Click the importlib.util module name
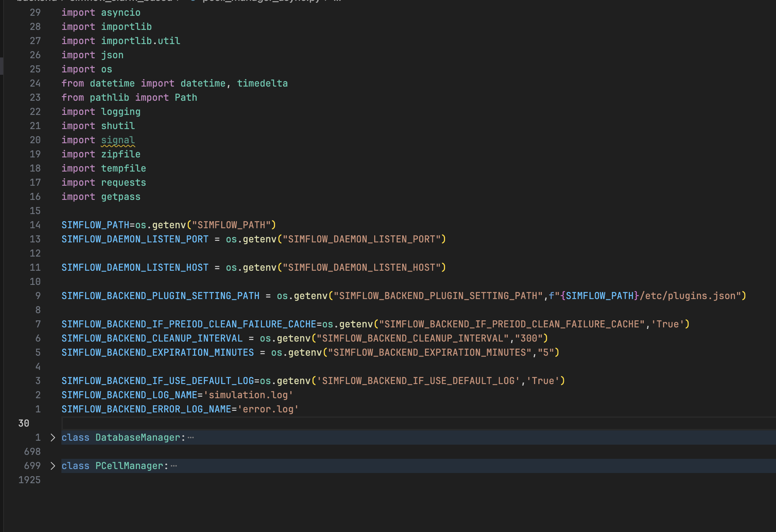 point(140,41)
